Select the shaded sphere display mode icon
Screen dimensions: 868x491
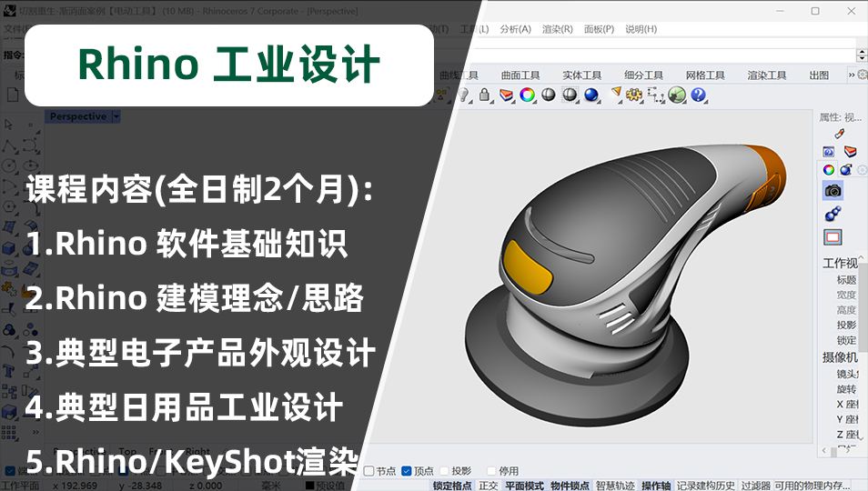point(548,95)
